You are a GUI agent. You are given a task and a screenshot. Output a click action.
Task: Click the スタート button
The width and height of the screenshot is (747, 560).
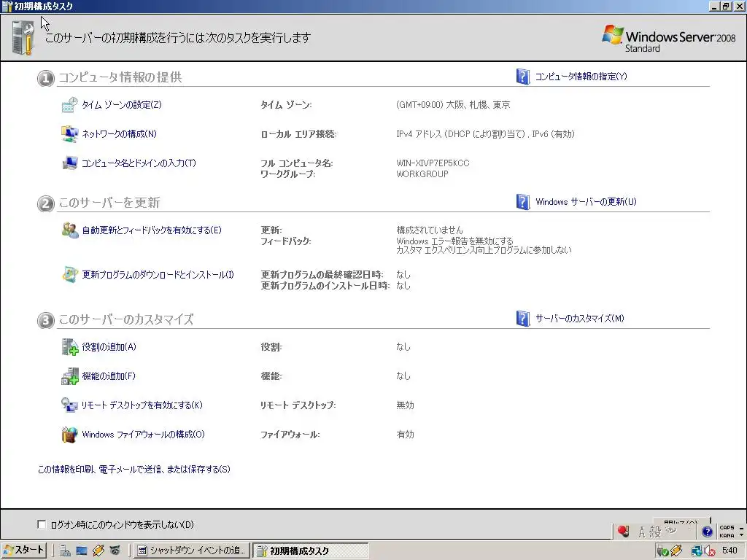(23, 551)
